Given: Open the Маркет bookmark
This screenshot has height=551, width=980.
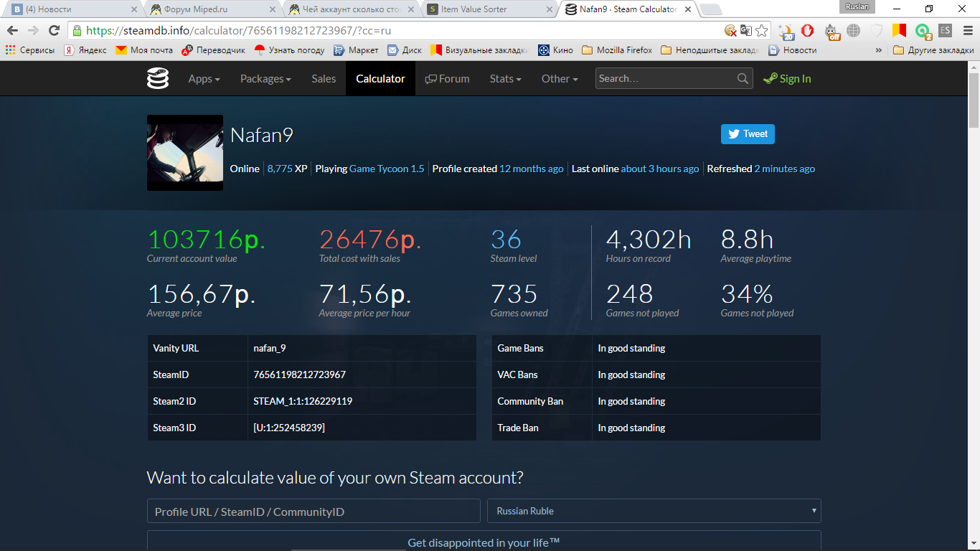Looking at the screenshot, I should (356, 50).
